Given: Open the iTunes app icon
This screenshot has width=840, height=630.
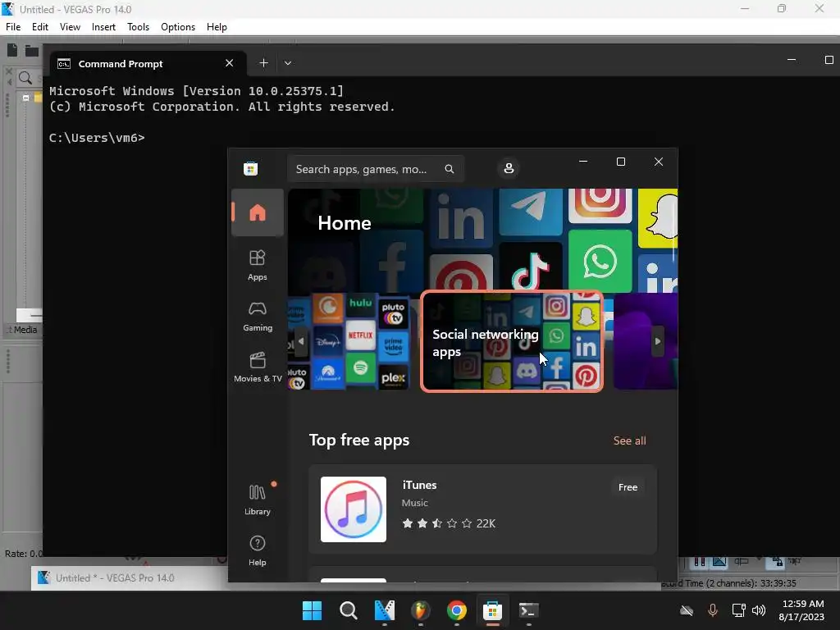Looking at the screenshot, I should (x=353, y=509).
